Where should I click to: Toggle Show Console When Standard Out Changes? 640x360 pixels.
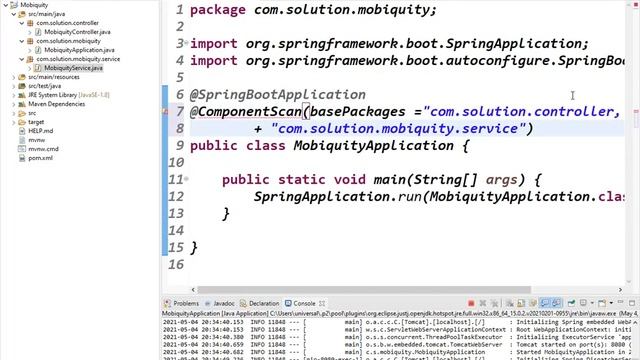coord(545,303)
